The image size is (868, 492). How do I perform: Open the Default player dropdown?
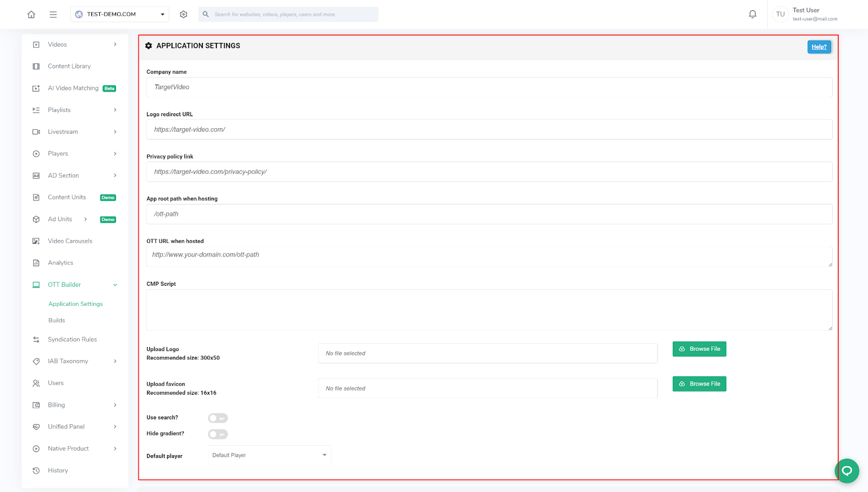tap(269, 456)
